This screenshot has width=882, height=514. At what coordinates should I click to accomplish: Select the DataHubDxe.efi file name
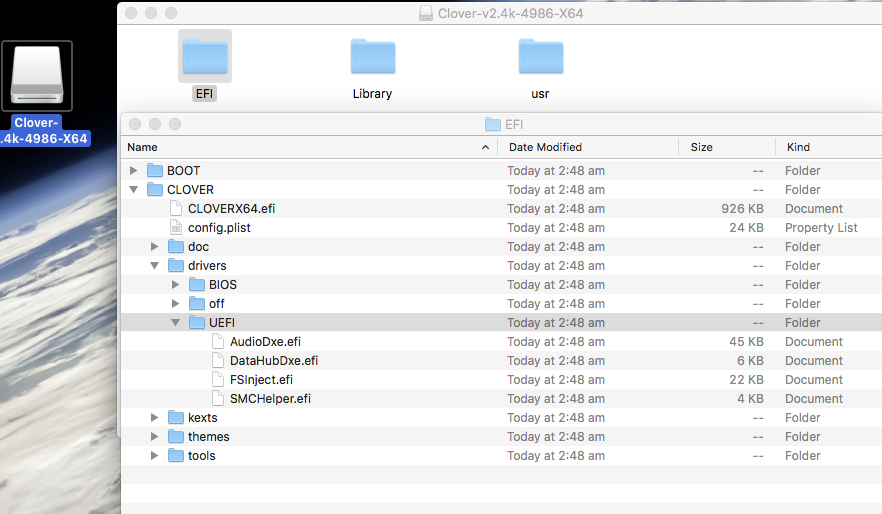pos(274,360)
